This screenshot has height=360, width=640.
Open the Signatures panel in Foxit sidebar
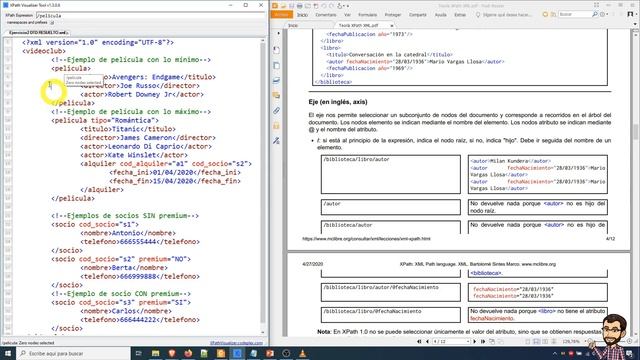[277, 141]
